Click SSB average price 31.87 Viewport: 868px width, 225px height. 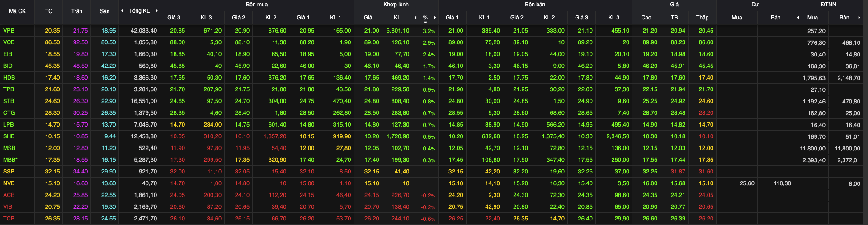[678, 172]
